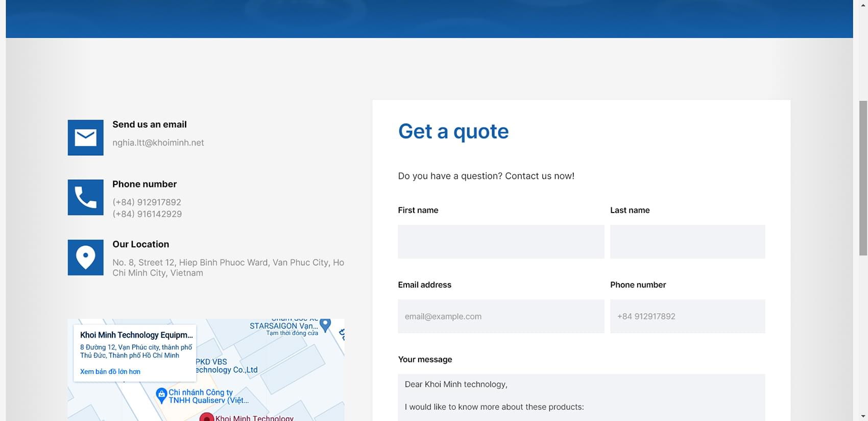This screenshot has height=421, width=868.
Task: Focus the Last name input field
Action: pyautogui.click(x=687, y=242)
